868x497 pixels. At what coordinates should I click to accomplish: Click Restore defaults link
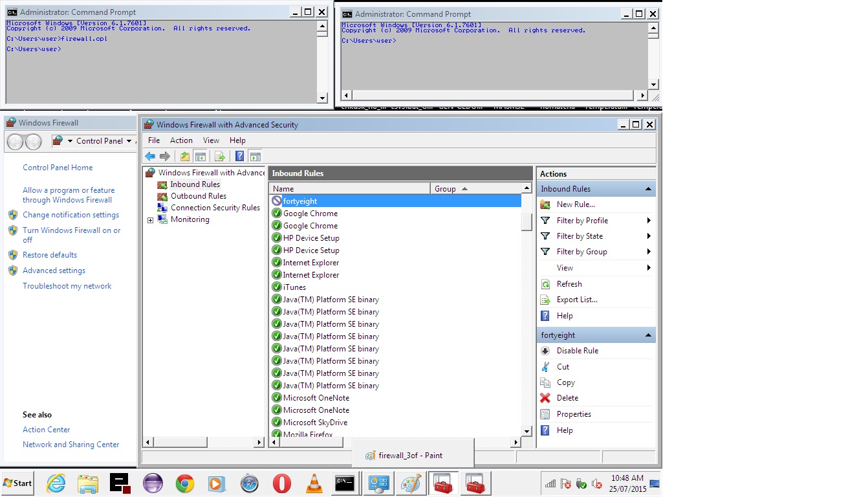50,255
